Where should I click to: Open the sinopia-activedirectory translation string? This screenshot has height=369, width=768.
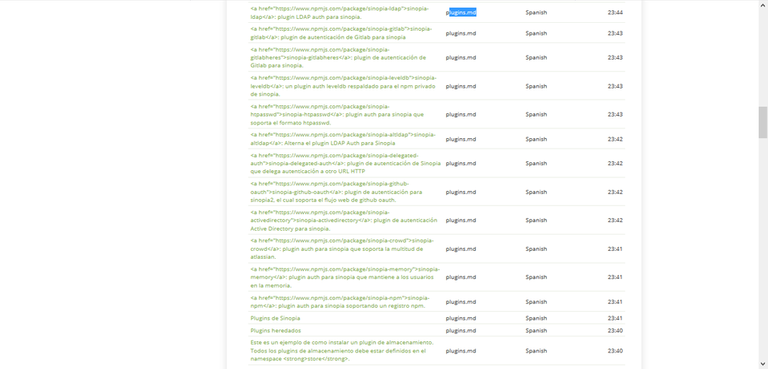pyautogui.click(x=344, y=220)
